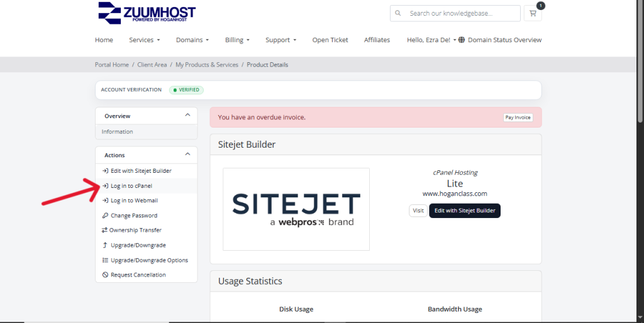Open the Services dropdown menu

145,40
